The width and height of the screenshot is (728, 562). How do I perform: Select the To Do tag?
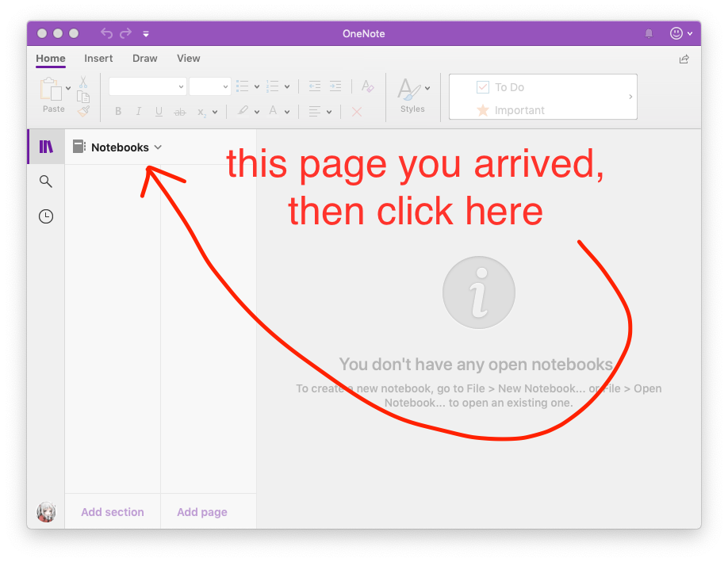500,87
